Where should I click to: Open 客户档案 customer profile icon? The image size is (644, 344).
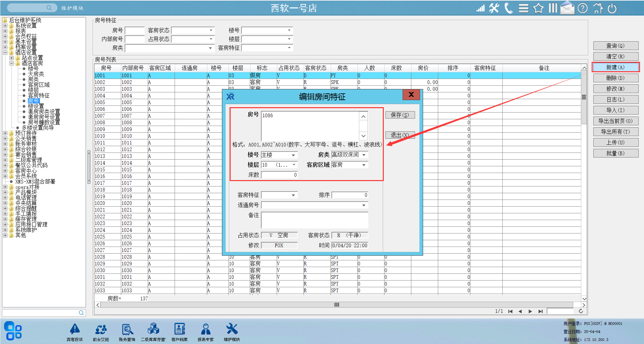180,332
